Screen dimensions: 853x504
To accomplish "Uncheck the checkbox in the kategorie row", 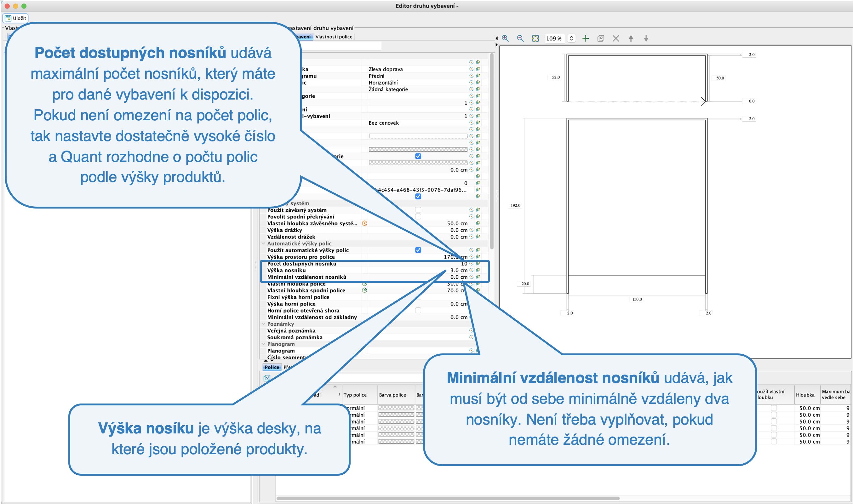I will [x=418, y=156].
